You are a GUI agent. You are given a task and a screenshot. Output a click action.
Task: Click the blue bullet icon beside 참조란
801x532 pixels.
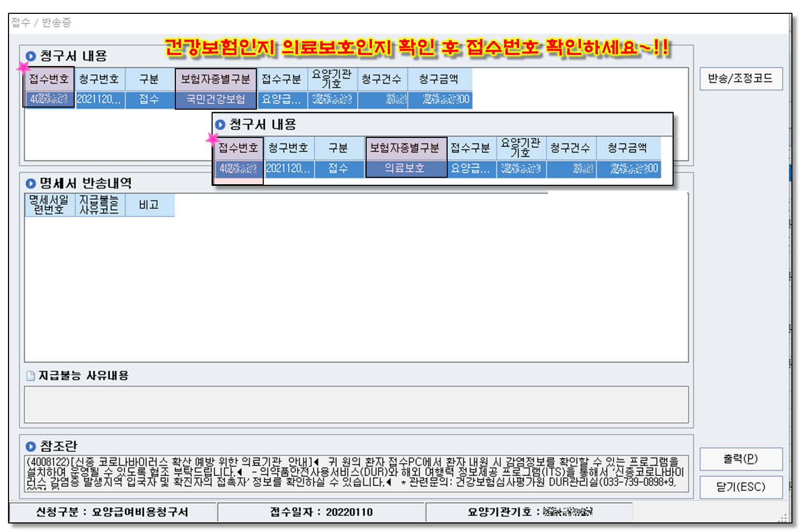[x=31, y=446]
